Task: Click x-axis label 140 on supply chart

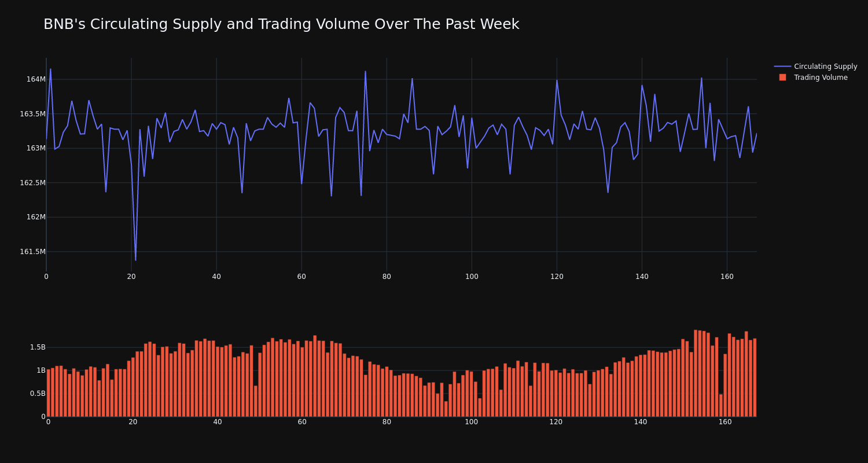Action: pyautogui.click(x=642, y=277)
